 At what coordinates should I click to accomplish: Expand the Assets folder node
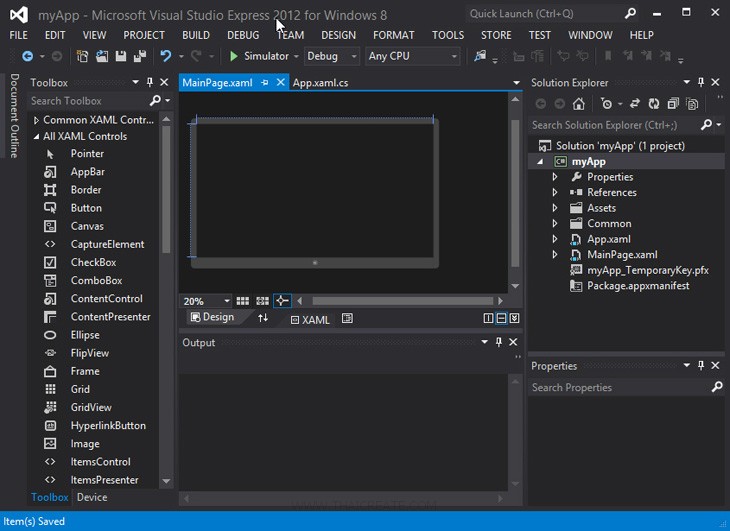pyautogui.click(x=555, y=208)
